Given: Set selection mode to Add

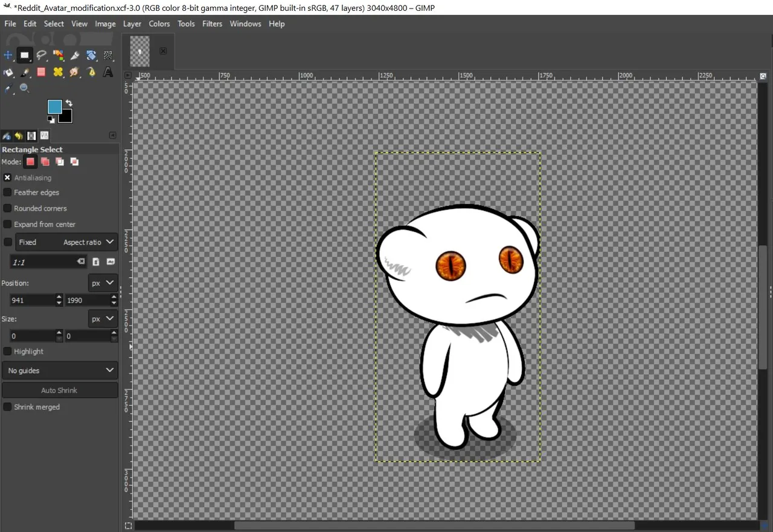Looking at the screenshot, I should (45, 162).
